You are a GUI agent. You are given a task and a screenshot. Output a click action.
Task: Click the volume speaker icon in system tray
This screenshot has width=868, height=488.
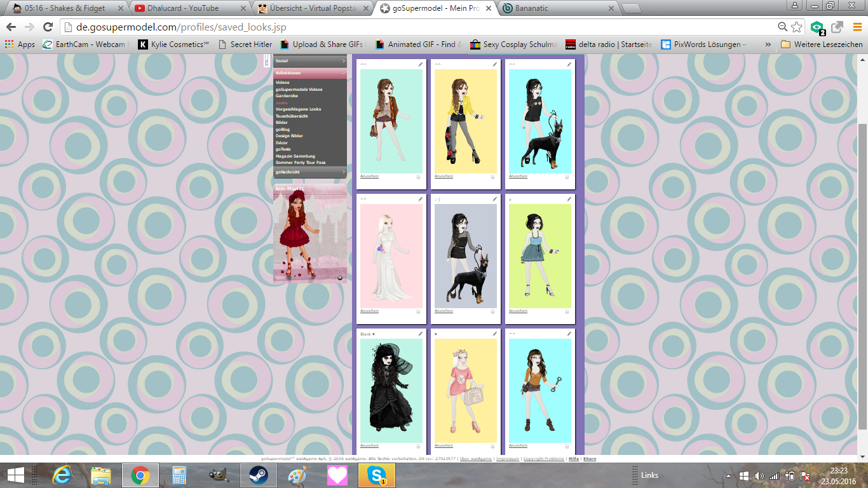click(759, 476)
